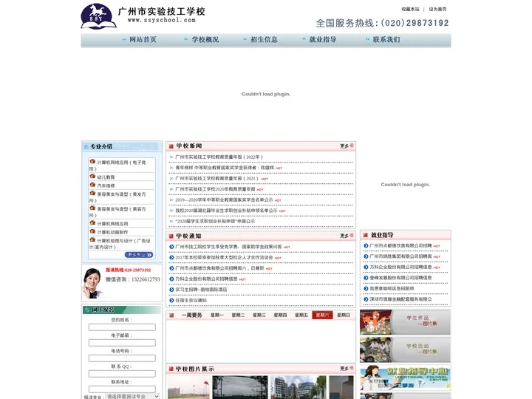Select the 星期二 tab

tap(238, 316)
